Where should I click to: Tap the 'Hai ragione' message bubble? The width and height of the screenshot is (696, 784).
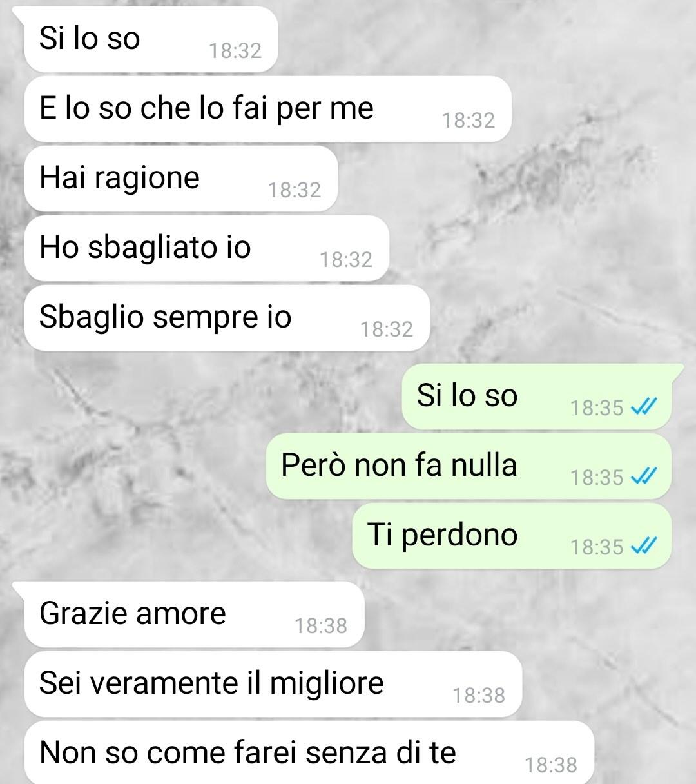[x=181, y=179]
